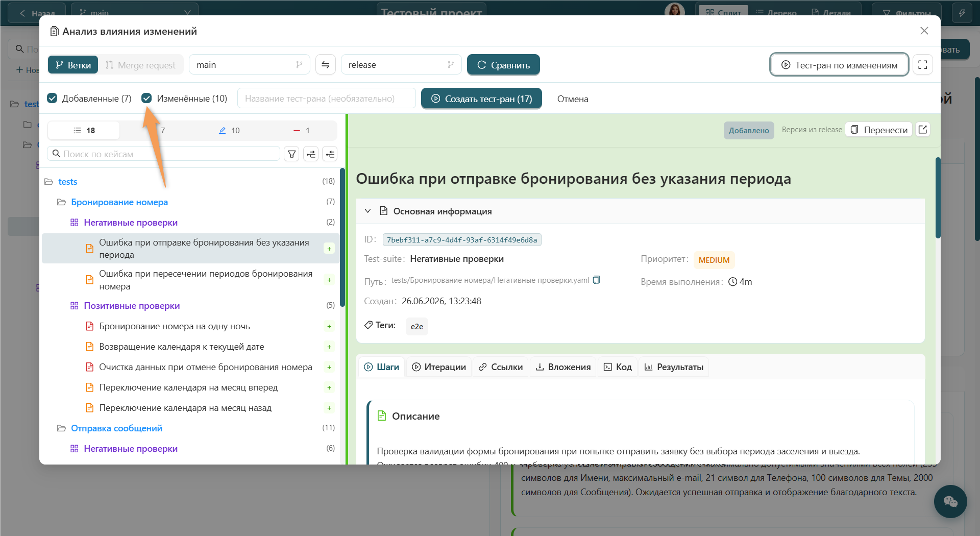
Task: Open the Результаты tab
Action: click(674, 367)
